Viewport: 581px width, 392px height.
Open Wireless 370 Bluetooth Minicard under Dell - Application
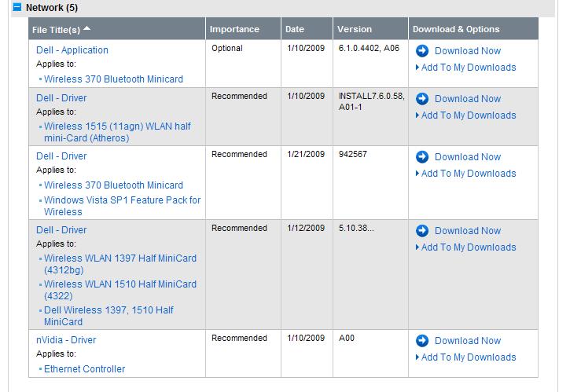tap(113, 79)
